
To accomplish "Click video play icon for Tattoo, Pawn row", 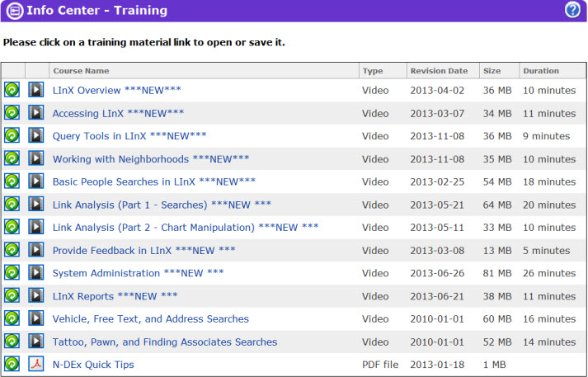I will [x=36, y=342].
